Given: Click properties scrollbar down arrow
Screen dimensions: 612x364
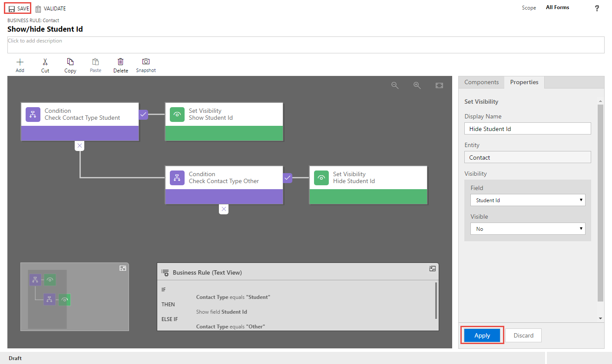Looking at the screenshot, I should click(601, 318).
